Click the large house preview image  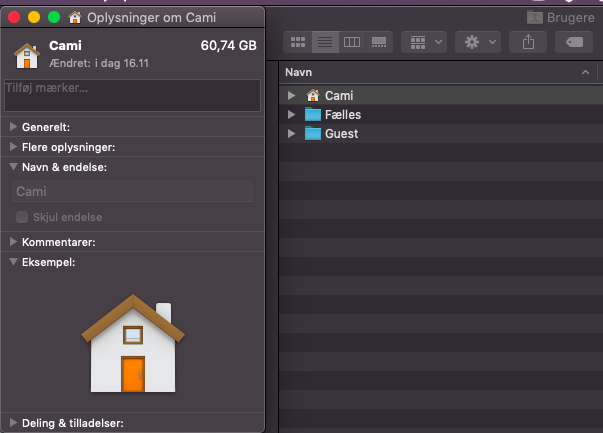click(133, 343)
